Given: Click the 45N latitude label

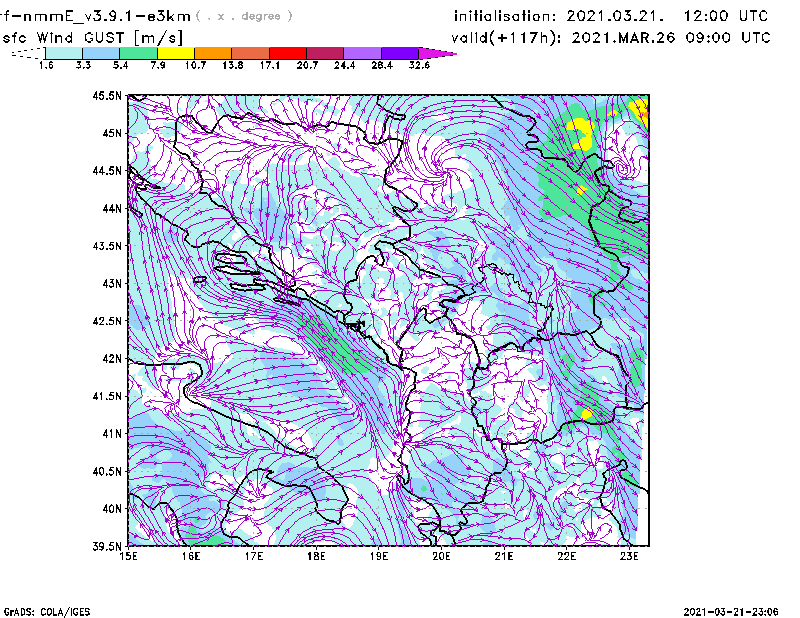Looking at the screenshot, I should [112, 133].
